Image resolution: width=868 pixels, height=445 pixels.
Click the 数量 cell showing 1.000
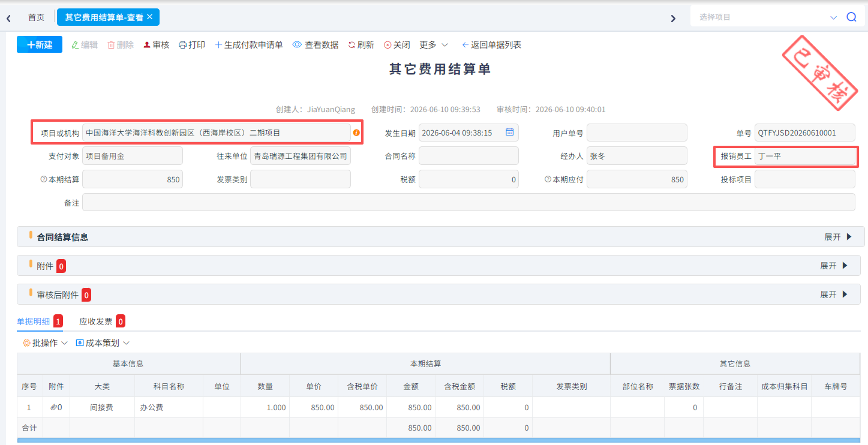tap(265, 407)
